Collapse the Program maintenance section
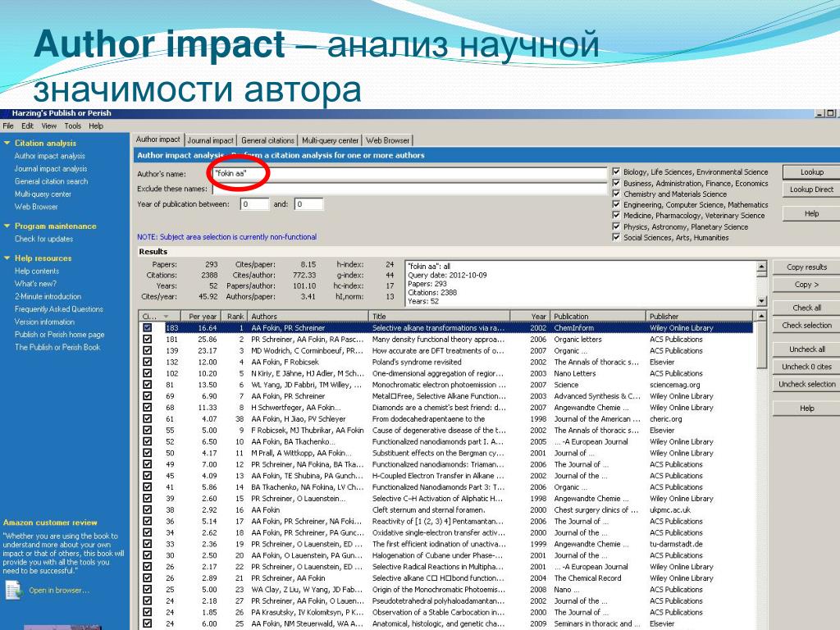 pos(7,226)
